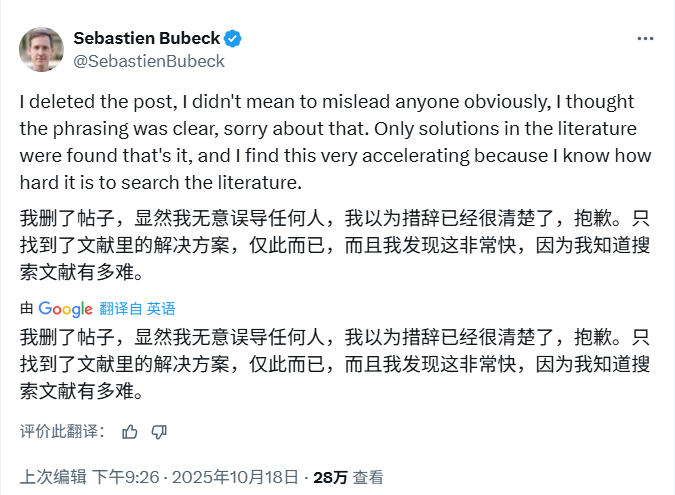Click the 查看 views label
Screen dimensions: 675x495
pyautogui.click(x=368, y=478)
